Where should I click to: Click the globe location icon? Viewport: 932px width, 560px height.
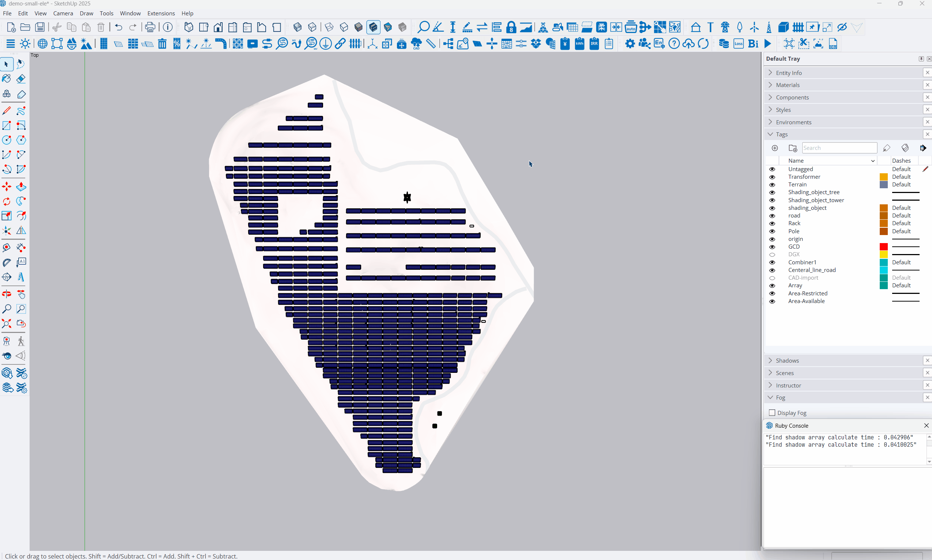point(42,44)
